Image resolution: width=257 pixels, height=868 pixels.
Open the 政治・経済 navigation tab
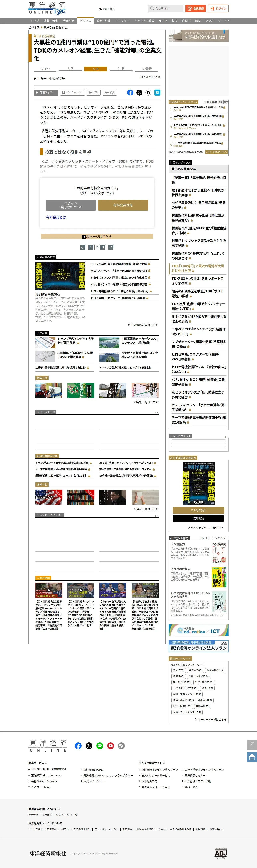click(x=104, y=21)
